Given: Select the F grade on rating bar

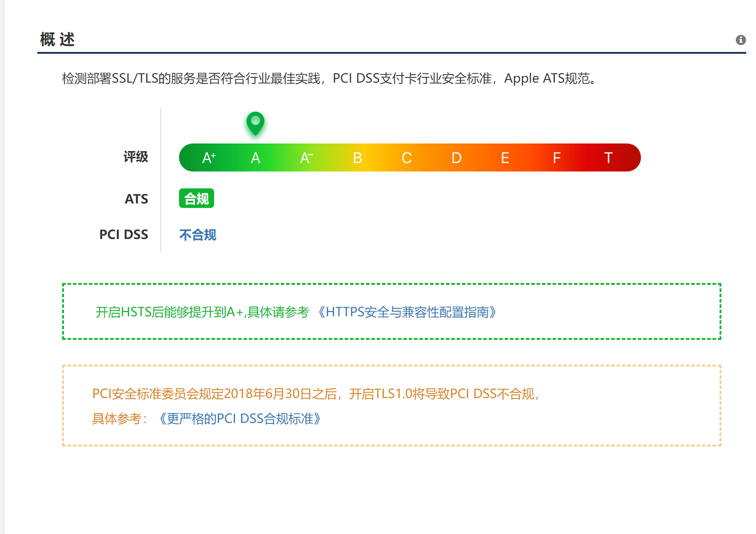Looking at the screenshot, I should click(x=557, y=158).
